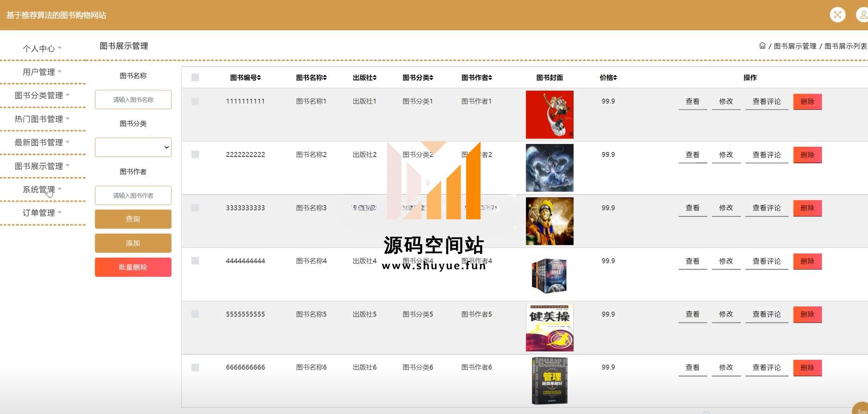This screenshot has width=868, height=414.
Task: Check row 6666666666 checkbox
Action: coord(195,367)
